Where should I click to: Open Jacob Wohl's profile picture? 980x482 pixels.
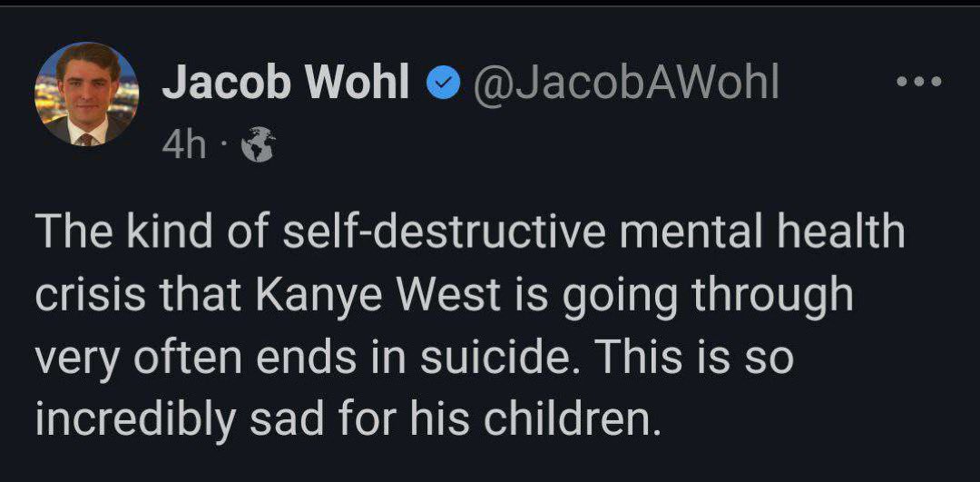pos(86,94)
